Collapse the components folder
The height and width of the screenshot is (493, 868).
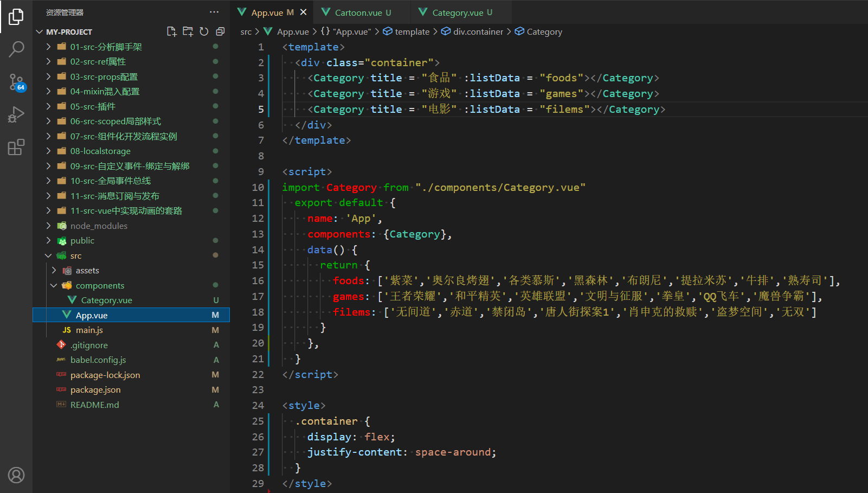point(131,285)
